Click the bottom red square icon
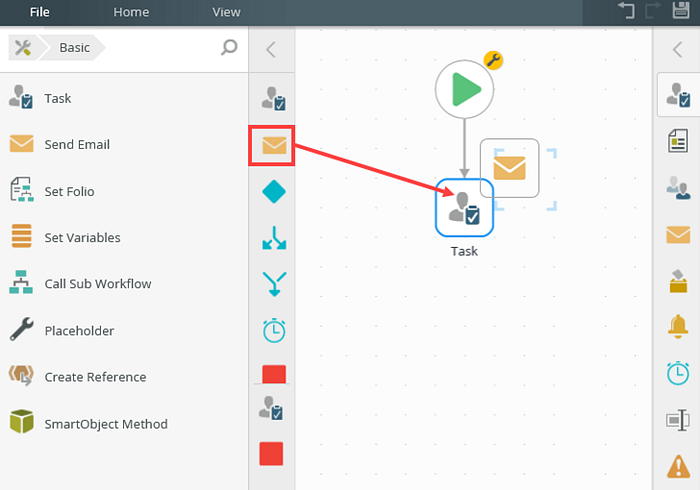This screenshot has width=700, height=490. tap(271, 454)
